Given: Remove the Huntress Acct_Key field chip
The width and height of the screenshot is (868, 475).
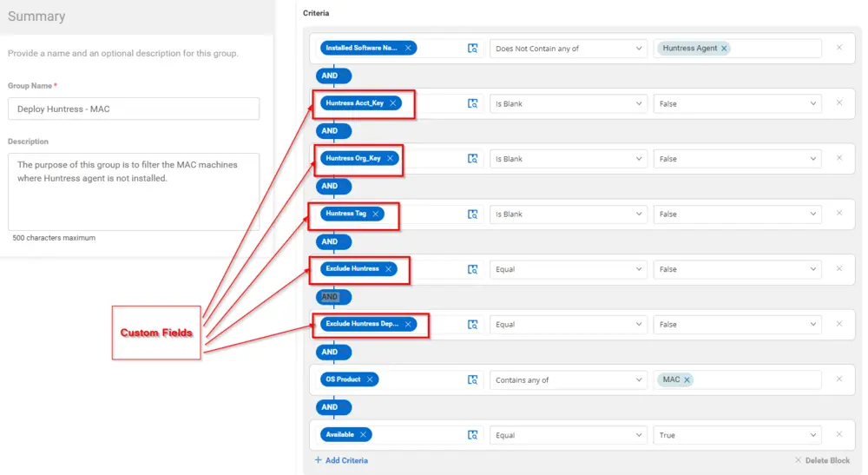Looking at the screenshot, I should click(392, 103).
